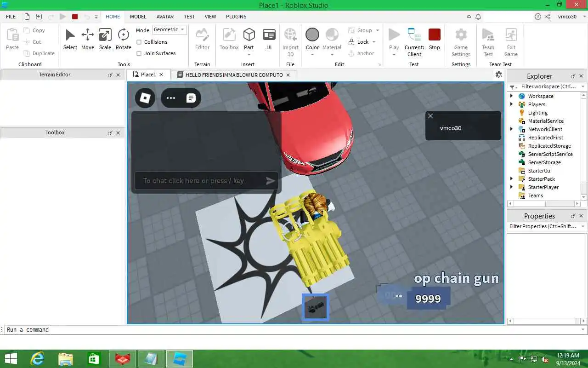Image resolution: width=588 pixels, height=368 pixels.
Task: Pick the Rotate tool
Action: [123, 39]
